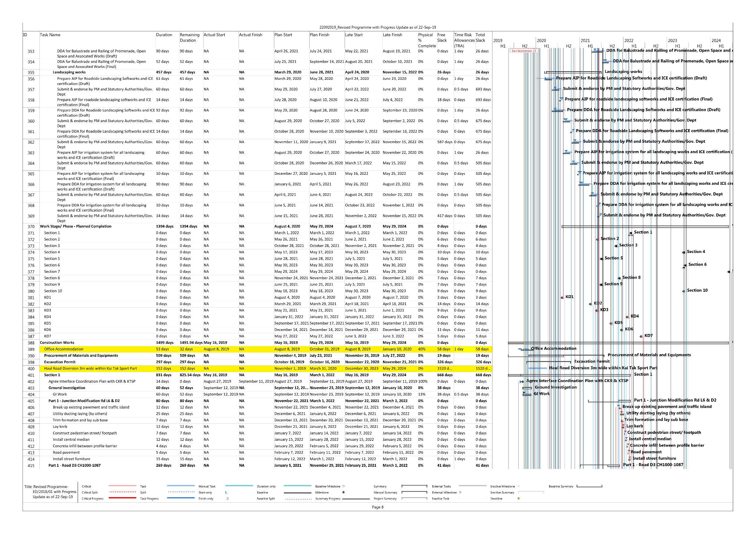Click task ID 388
This screenshot has height=534, width=756.
click(x=31, y=343)
